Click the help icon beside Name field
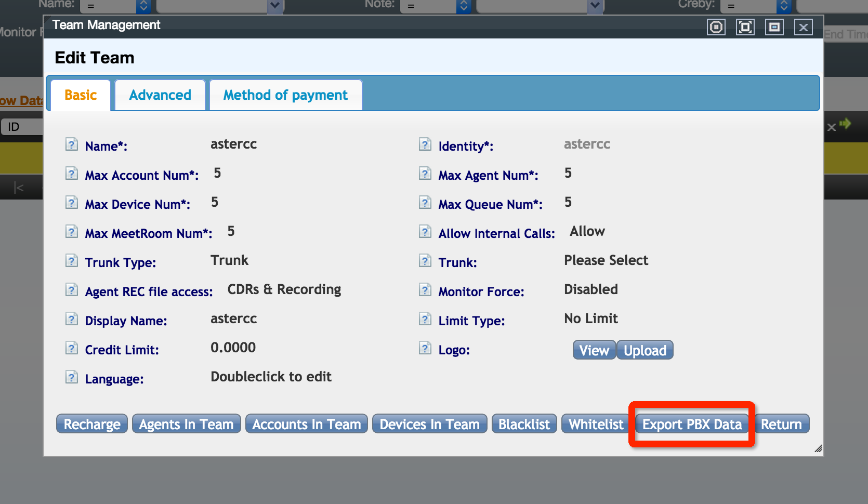 [72, 144]
